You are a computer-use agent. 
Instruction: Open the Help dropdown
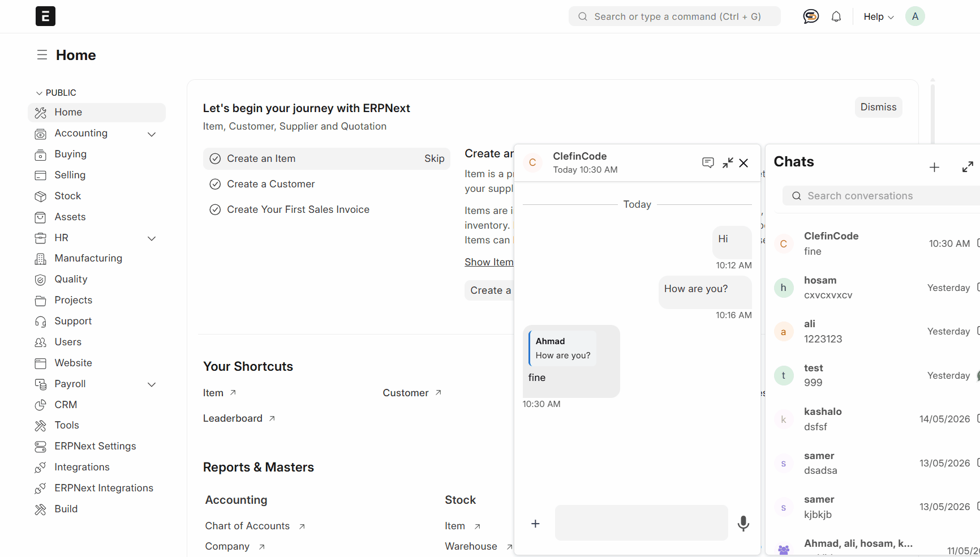pos(878,17)
